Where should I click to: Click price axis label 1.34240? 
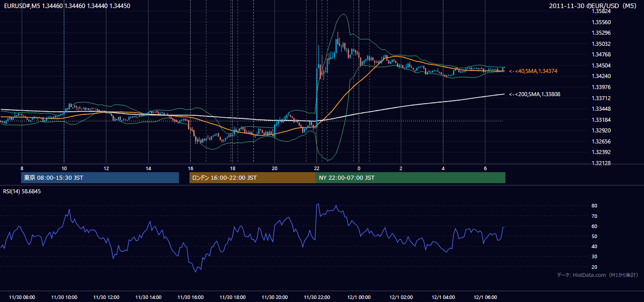pos(602,76)
